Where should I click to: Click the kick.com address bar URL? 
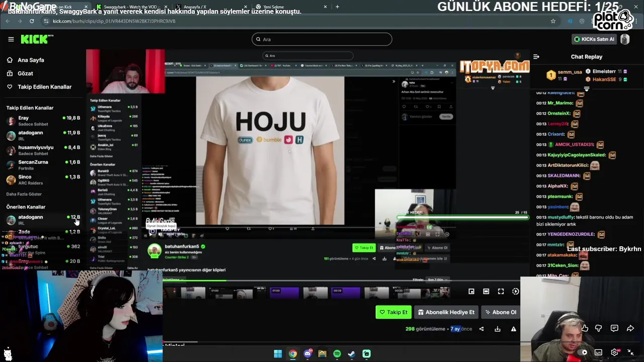[x=114, y=21]
